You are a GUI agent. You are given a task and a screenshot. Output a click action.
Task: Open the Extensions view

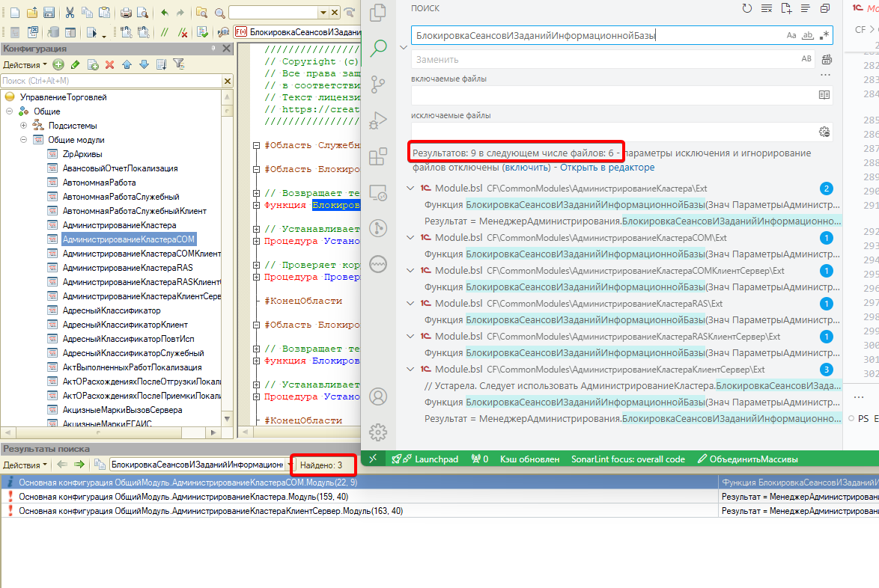coord(378,156)
